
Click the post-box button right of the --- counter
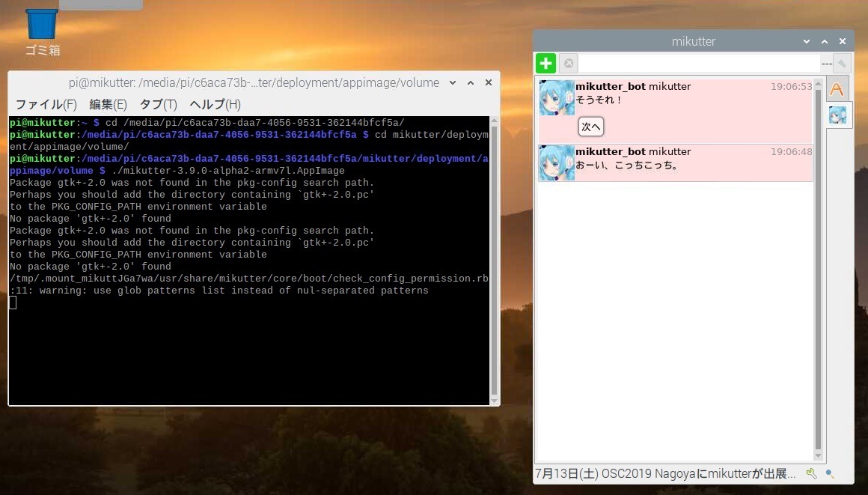tap(842, 63)
